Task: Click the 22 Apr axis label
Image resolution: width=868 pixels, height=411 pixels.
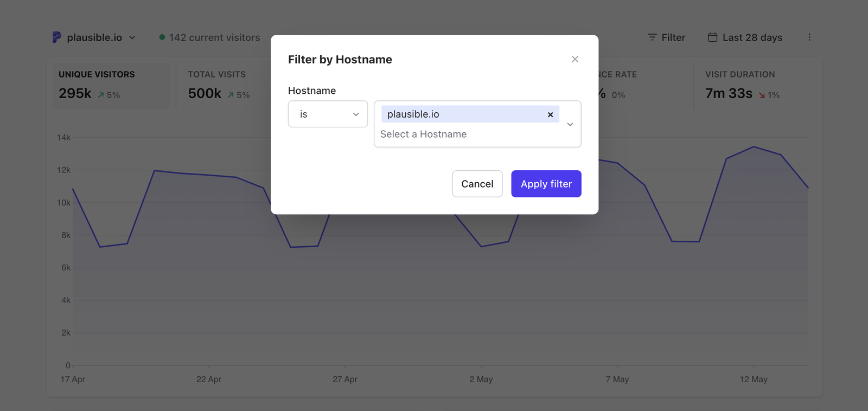Action: click(209, 380)
